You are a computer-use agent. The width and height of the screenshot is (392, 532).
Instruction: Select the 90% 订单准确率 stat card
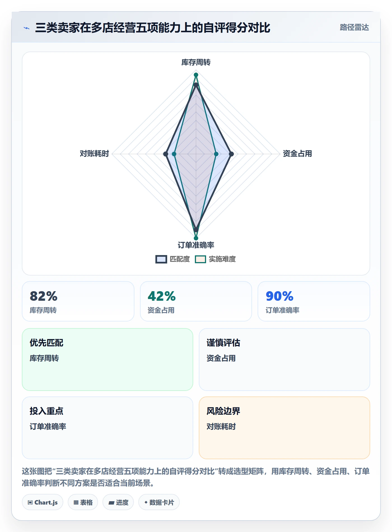click(314, 301)
